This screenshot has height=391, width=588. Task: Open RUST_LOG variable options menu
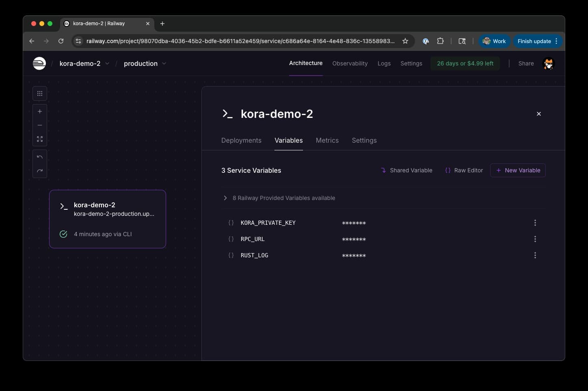[x=535, y=255]
